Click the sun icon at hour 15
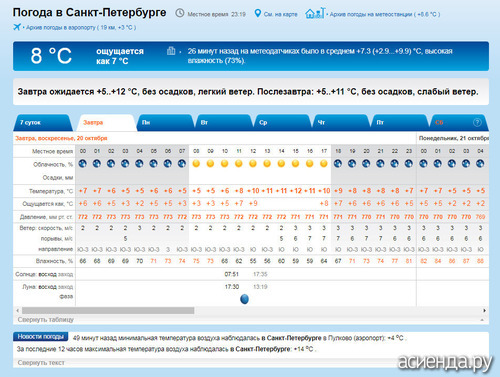The height and width of the screenshot is (377, 500). (295, 164)
